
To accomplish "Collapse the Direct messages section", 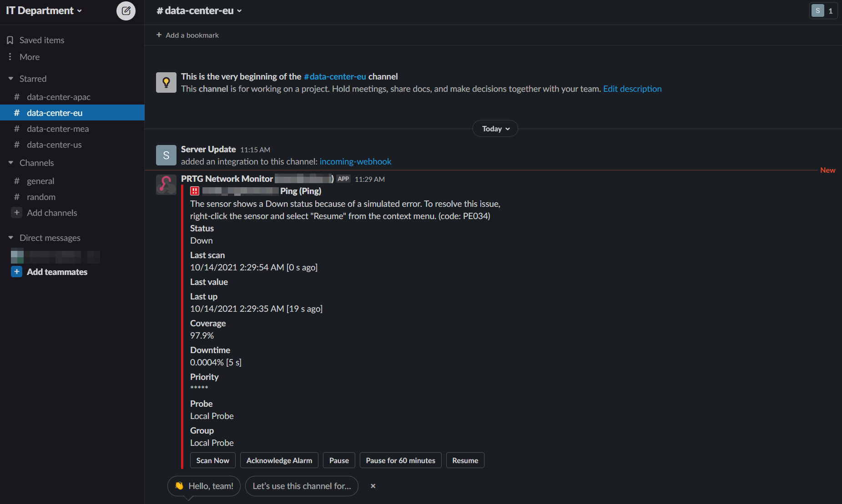I will (x=11, y=238).
